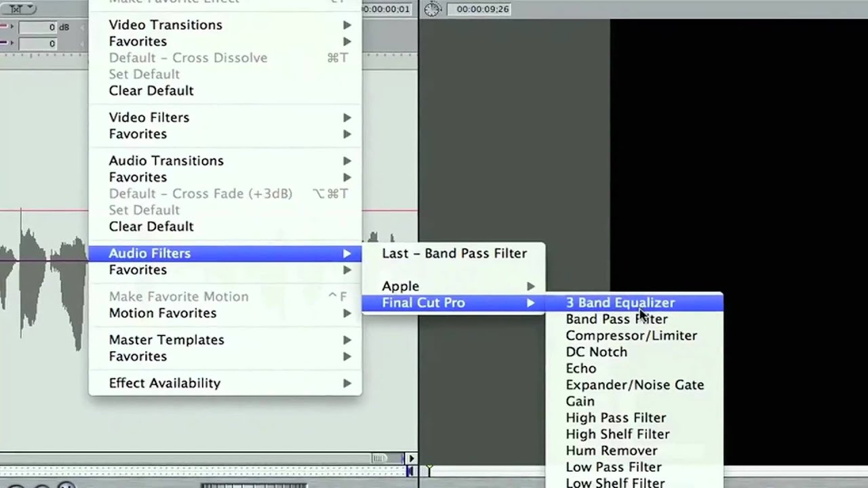Open the Apple audio filters submenu
Viewport: 868px width, 488px height.
pyautogui.click(x=454, y=287)
